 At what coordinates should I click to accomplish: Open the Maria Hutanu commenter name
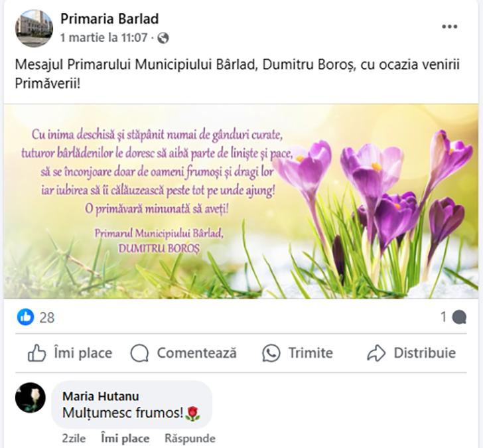pyautogui.click(x=101, y=396)
